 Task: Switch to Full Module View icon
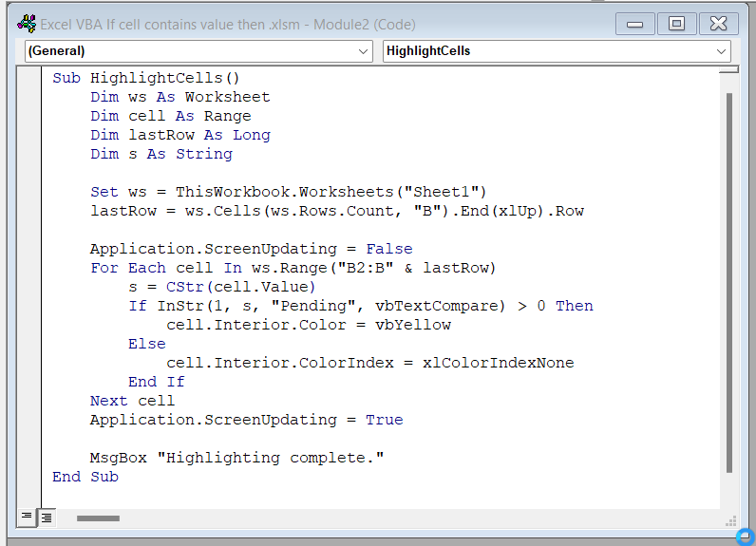click(x=46, y=518)
